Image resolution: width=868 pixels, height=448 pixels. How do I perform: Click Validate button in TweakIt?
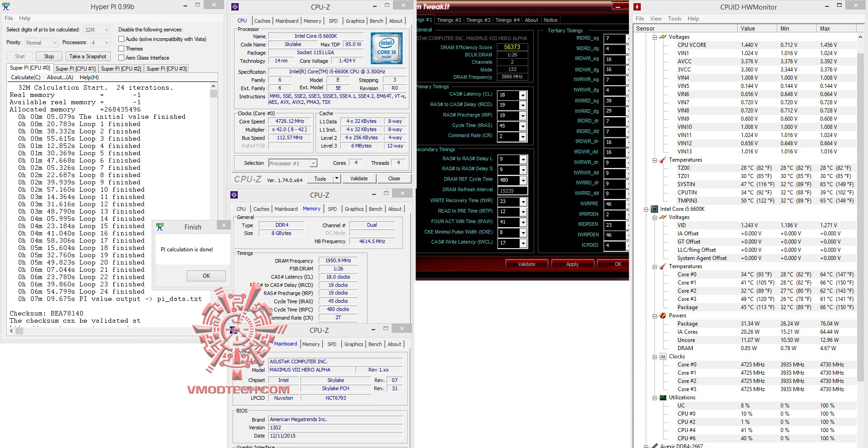pos(526,264)
